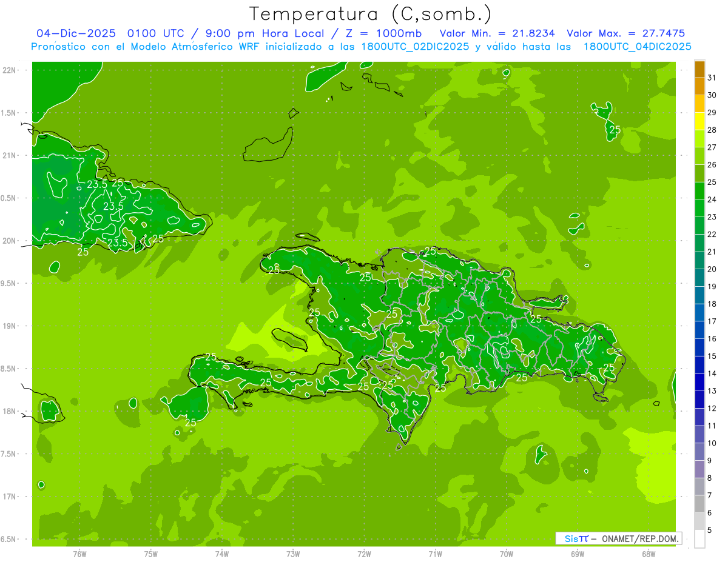Viewport: 728px width, 562px height.
Task: Click the '19N' latitude label
Action: pos(10,326)
